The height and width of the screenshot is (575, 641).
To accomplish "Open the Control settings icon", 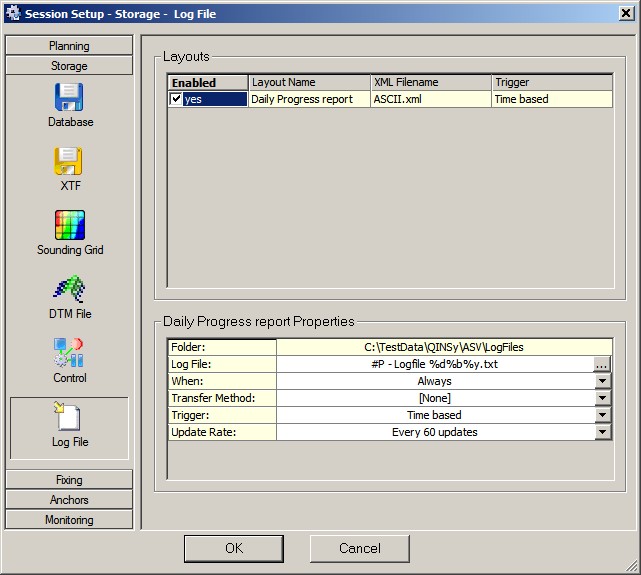I will click(69, 353).
